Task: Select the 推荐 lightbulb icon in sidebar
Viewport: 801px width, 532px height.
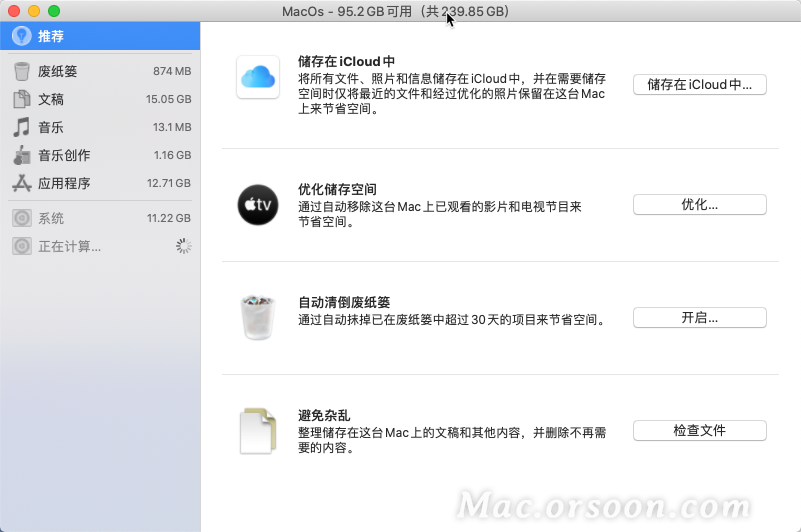Action: point(21,36)
